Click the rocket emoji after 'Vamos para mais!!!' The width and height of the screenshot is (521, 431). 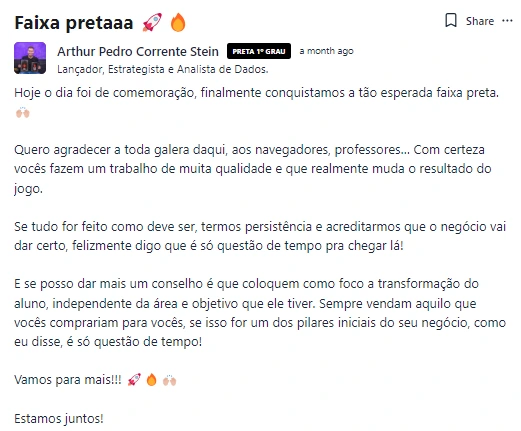pyautogui.click(x=134, y=379)
